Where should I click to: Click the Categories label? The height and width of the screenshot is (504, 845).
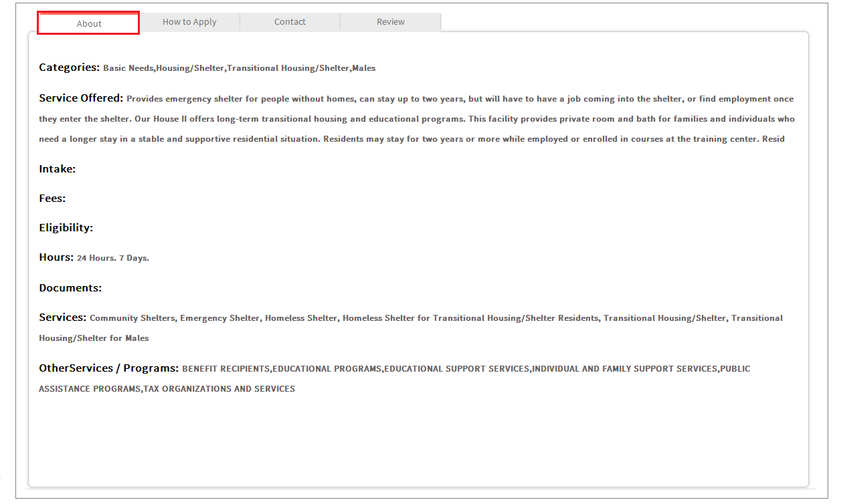click(x=70, y=68)
